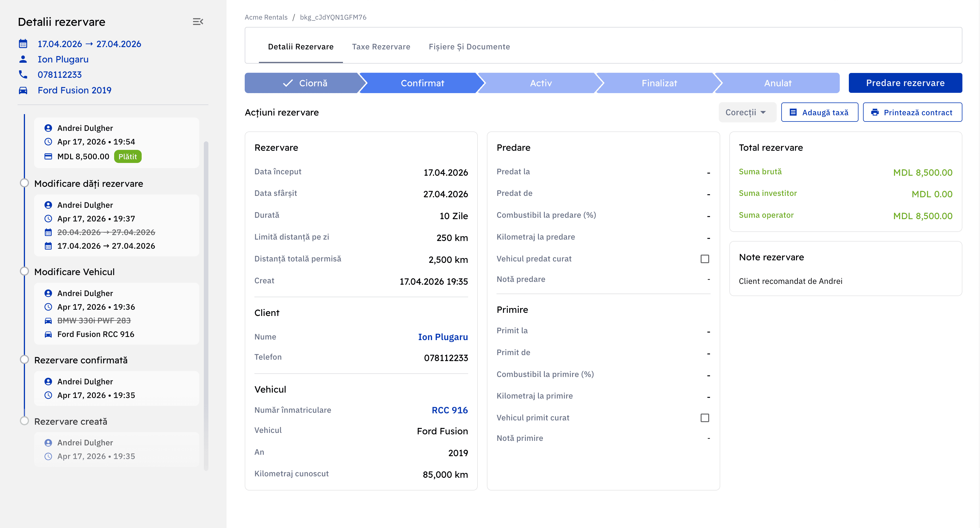Image resolution: width=980 pixels, height=528 pixels.
Task: Click the car icon next to Ford Fusion 2019
Action: [x=23, y=90]
